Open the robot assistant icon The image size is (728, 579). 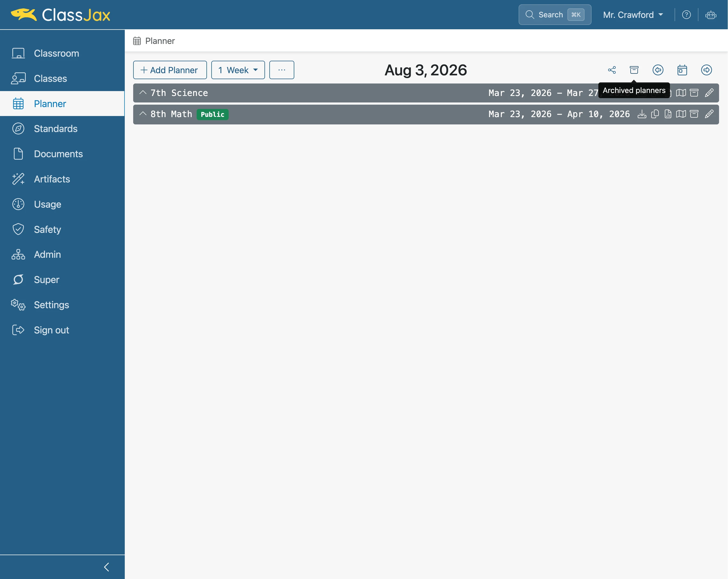click(711, 15)
